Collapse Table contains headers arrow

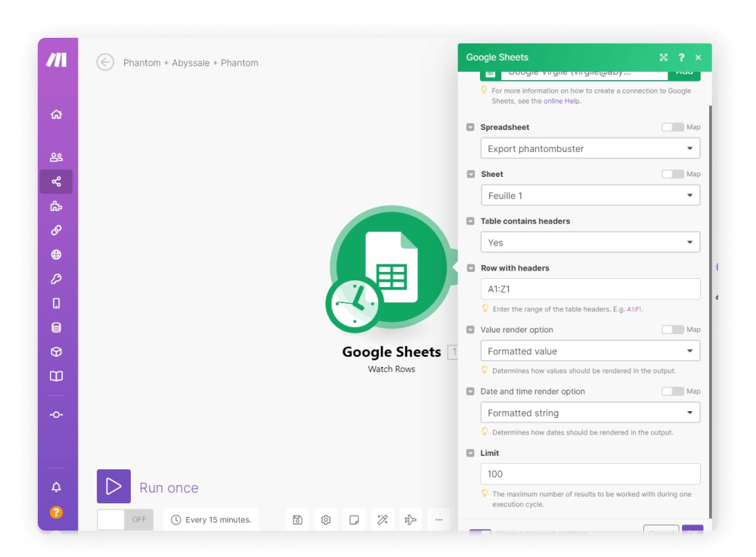click(470, 221)
